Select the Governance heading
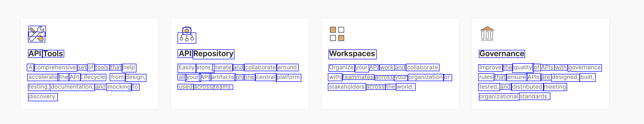The height and width of the screenshot is (124, 644). click(x=502, y=54)
